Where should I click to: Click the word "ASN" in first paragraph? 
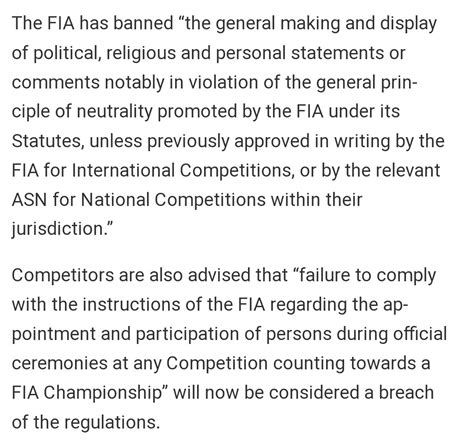click(29, 200)
